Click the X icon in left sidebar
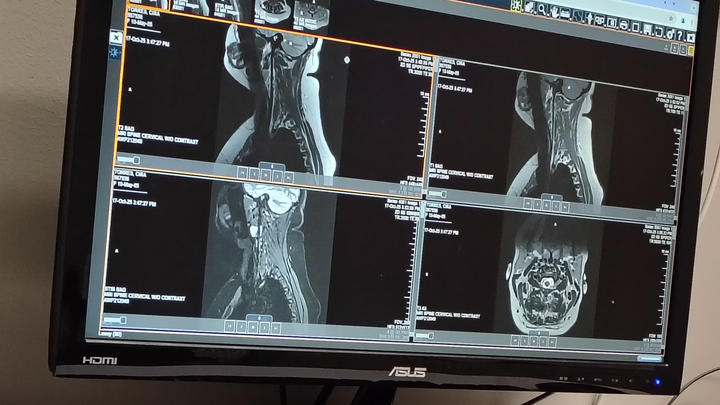This screenshot has width=720, height=405. tap(116, 37)
